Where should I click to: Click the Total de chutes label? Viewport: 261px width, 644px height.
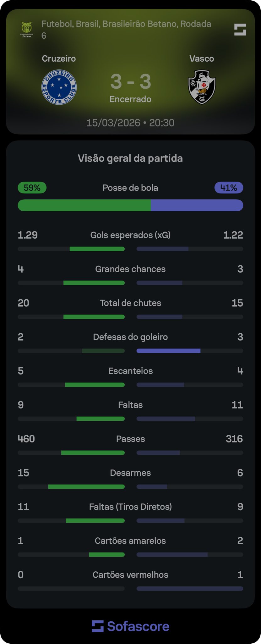130,303
